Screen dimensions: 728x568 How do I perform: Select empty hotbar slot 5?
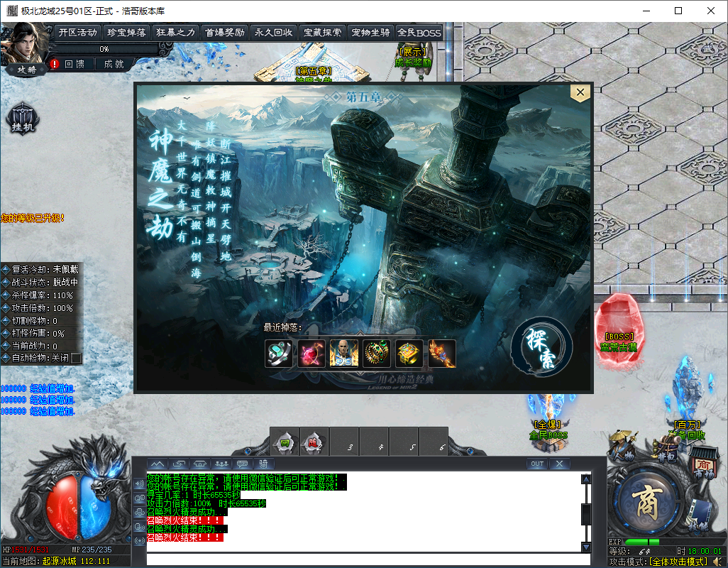point(404,442)
